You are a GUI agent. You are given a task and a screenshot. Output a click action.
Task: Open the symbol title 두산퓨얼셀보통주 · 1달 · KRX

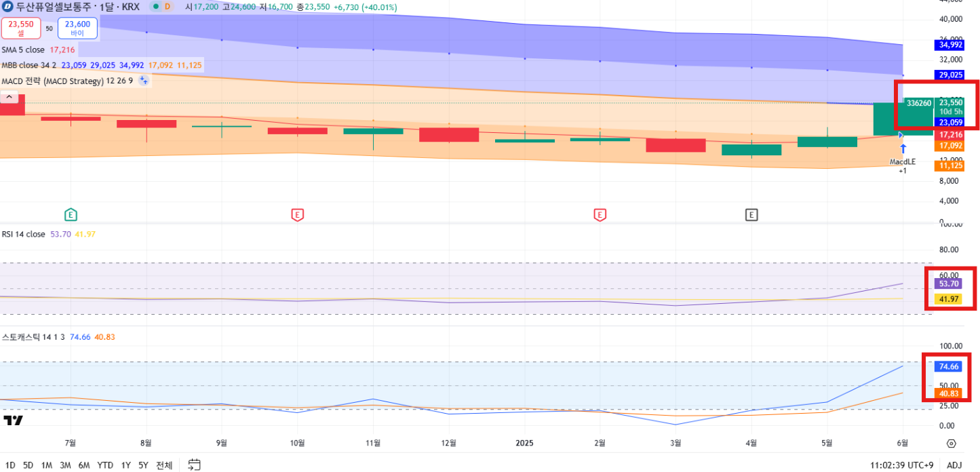click(x=78, y=7)
